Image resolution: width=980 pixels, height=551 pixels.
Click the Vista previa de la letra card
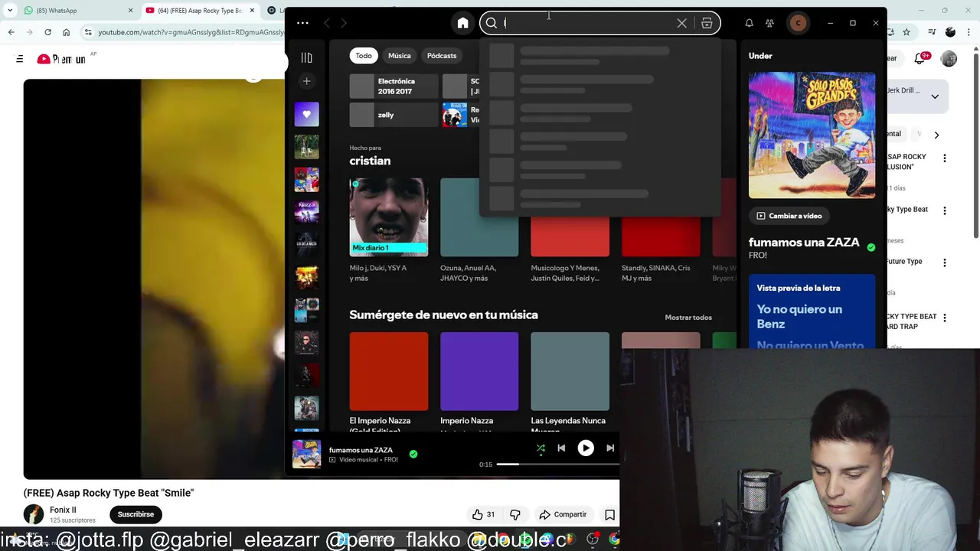point(812,311)
